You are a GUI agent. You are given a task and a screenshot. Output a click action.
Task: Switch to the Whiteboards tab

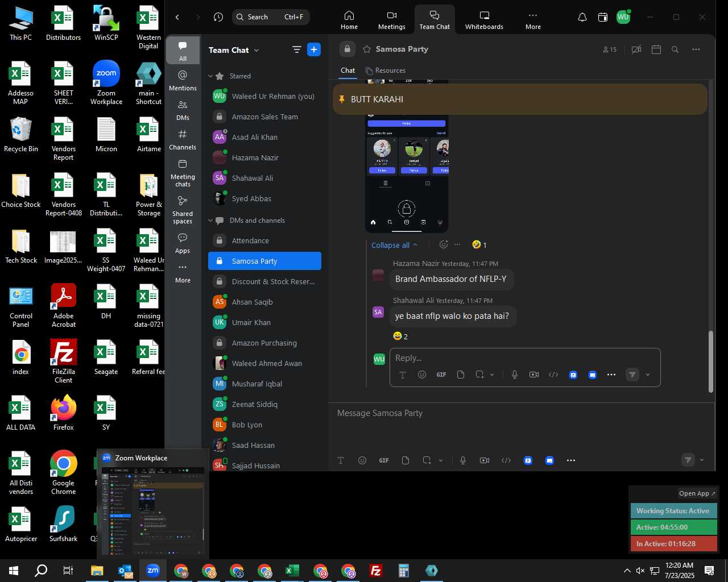click(x=484, y=20)
